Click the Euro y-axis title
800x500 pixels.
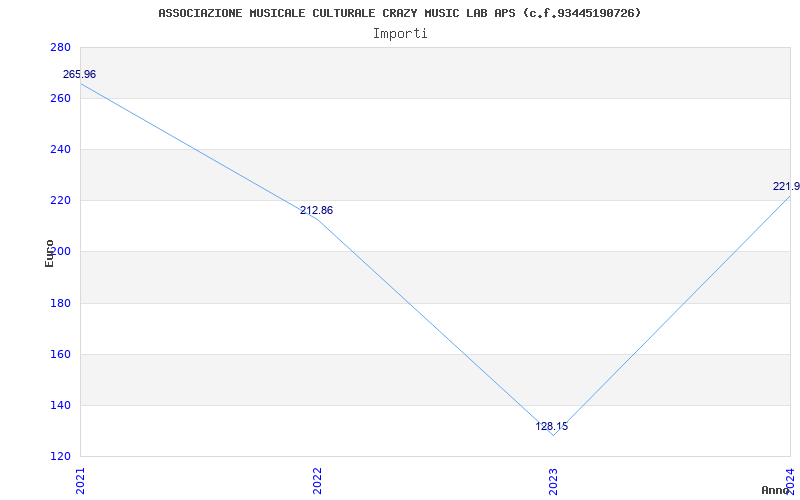coord(49,254)
